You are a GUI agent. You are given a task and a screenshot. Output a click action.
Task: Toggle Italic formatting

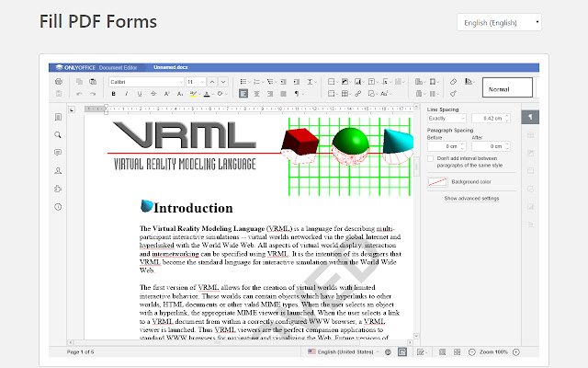pos(127,94)
